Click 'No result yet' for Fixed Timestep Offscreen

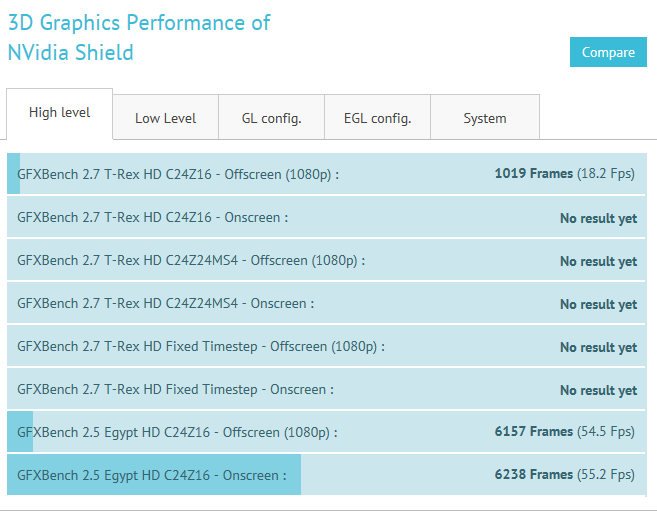[599, 347]
